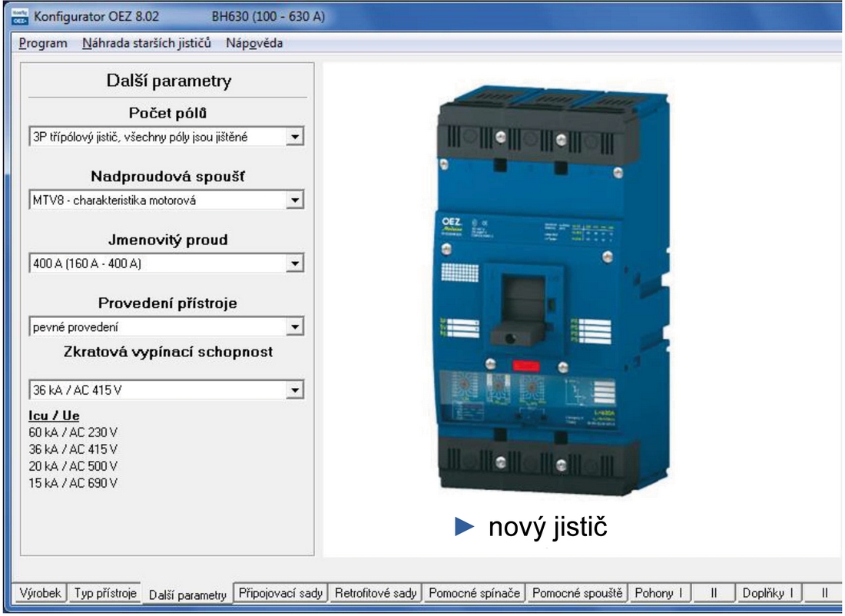Open the Program menu
This screenshot has width=845, height=616.
click(x=43, y=43)
